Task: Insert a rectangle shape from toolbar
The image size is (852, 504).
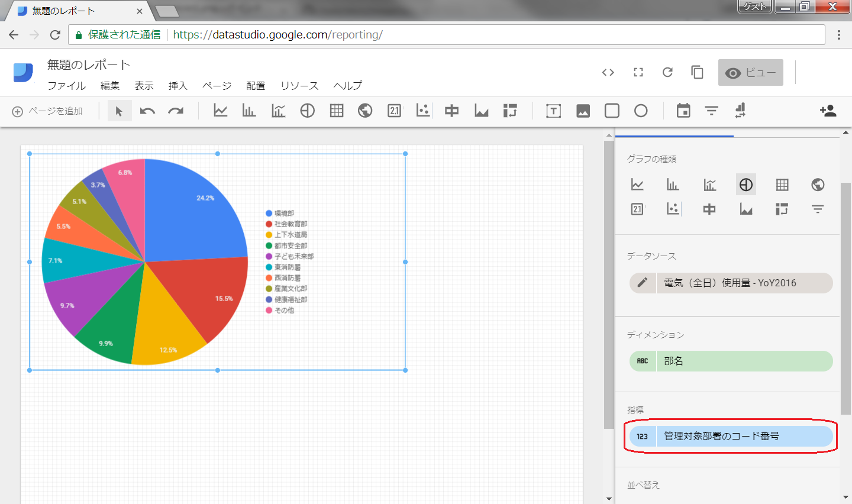Action: click(x=612, y=111)
